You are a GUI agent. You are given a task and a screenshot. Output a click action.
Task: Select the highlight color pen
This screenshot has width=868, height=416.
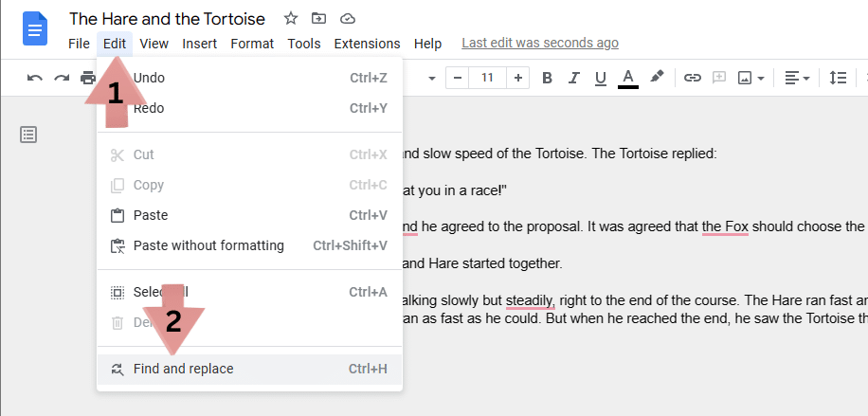[x=657, y=78]
